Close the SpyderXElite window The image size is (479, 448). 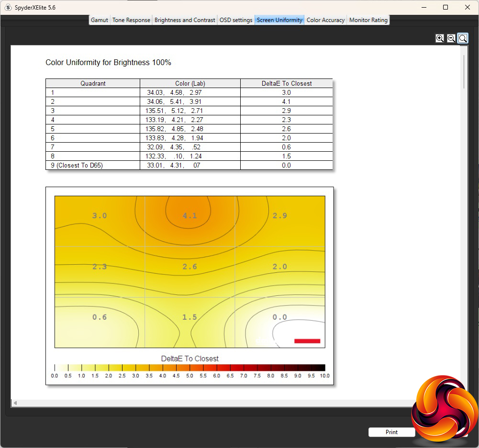pyautogui.click(x=468, y=7)
